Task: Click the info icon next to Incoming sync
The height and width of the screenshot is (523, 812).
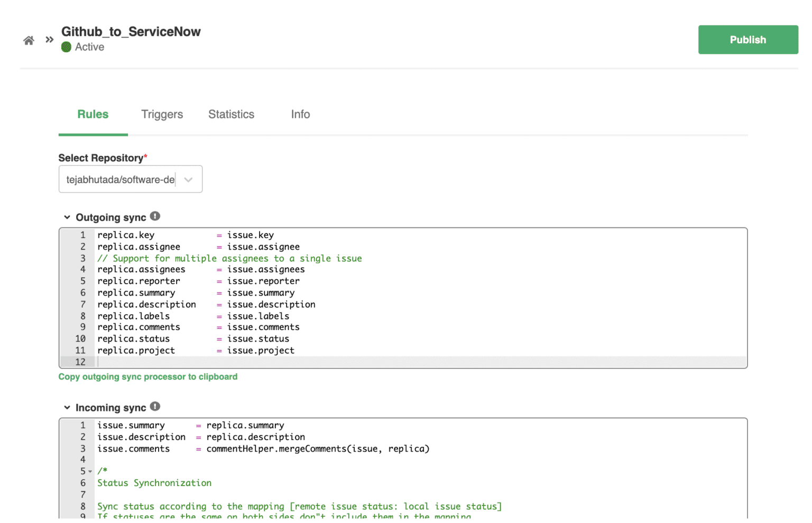Action: [154, 406]
